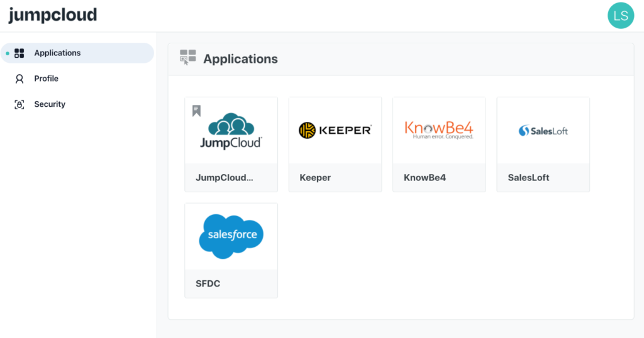Click the Security lock icon in the sidebar

(x=19, y=105)
